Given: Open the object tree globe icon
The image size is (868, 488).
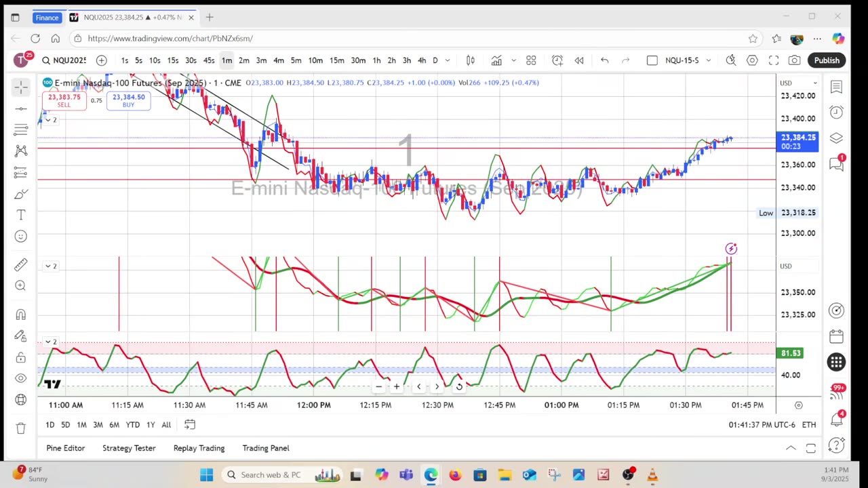Looking at the screenshot, I should 21,400.
